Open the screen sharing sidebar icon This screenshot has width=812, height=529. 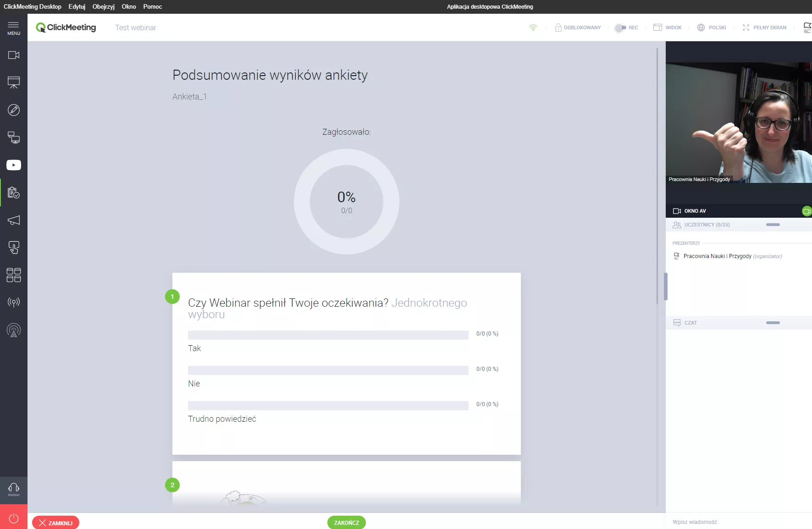point(14,138)
